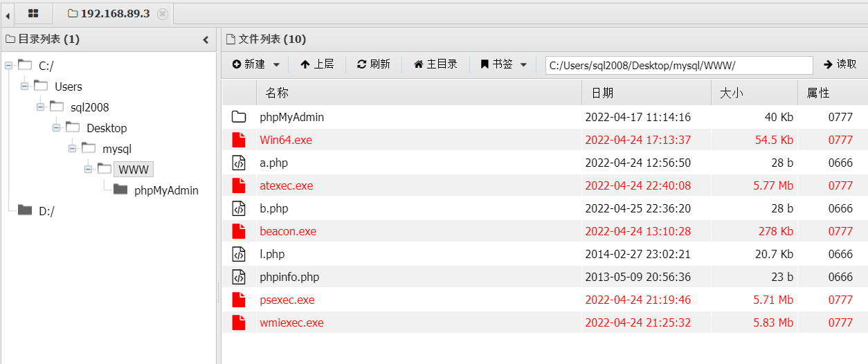Click the atexec.exe red file icon
This screenshot has width=868, height=364.
(239, 185)
